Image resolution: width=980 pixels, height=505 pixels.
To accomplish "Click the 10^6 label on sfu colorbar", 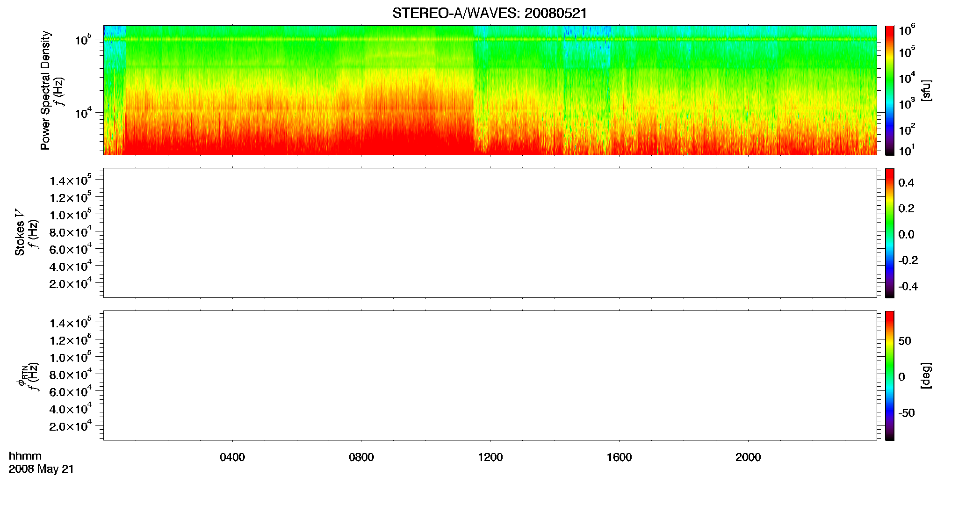I will (x=907, y=30).
